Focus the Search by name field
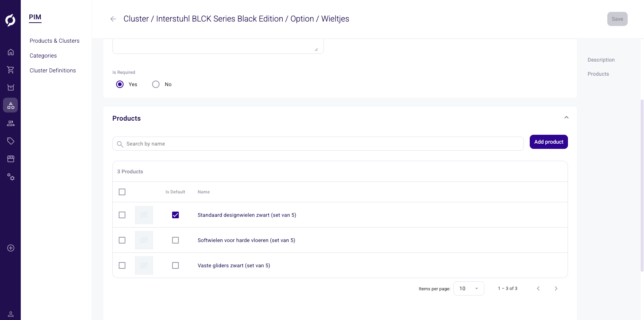644x320 pixels. click(x=318, y=144)
